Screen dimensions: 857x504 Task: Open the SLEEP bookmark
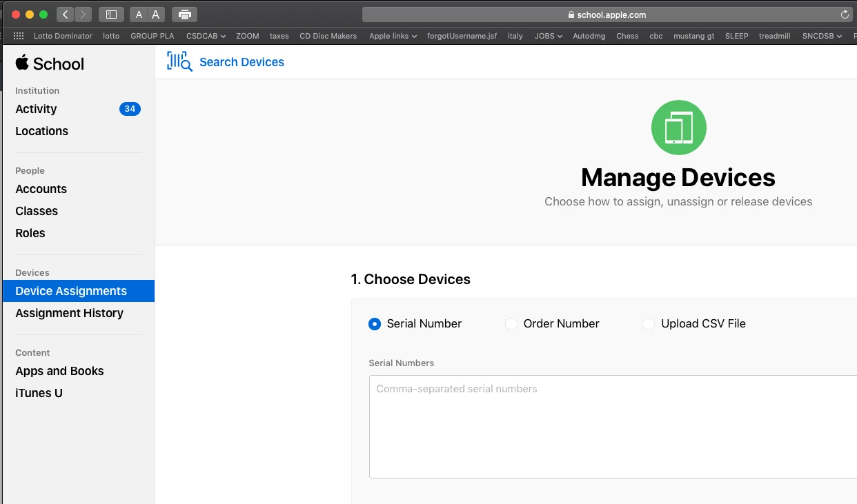click(x=737, y=36)
